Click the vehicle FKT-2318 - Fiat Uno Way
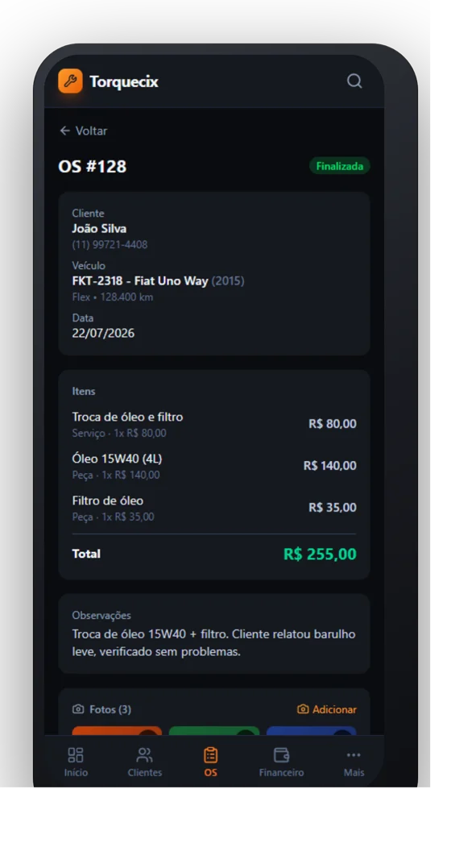The height and width of the screenshot is (868, 451). 140,280
